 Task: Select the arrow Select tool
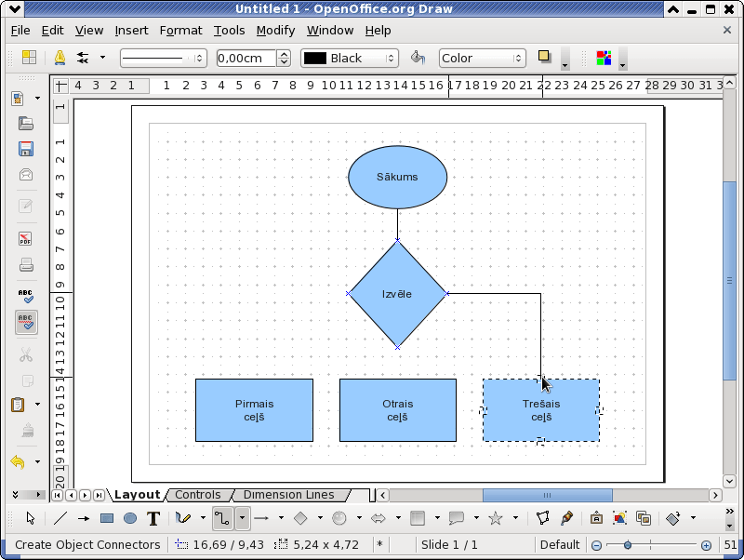click(31, 518)
